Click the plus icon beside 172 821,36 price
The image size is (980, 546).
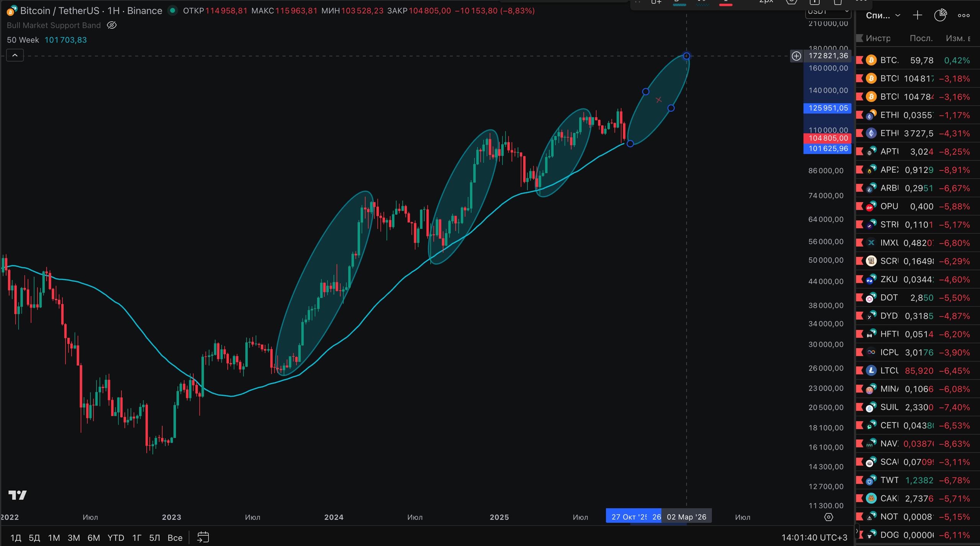tap(796, 56)
